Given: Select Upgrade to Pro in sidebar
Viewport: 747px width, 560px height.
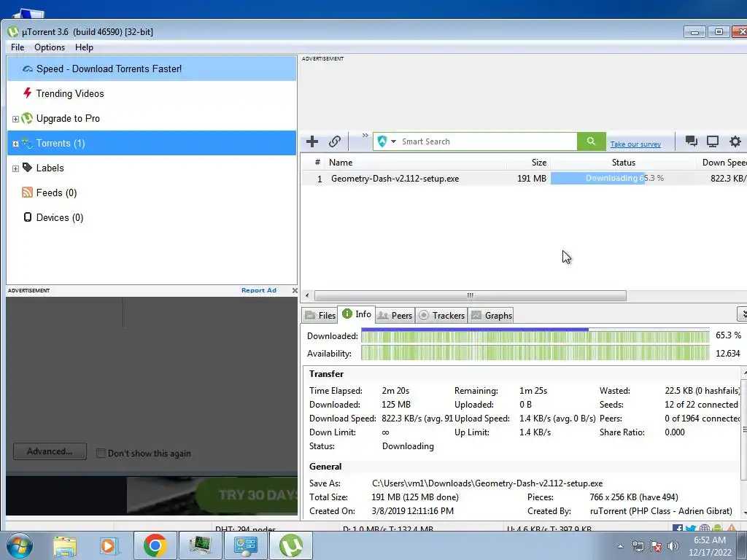Looking at the screenshot, I should [152, 118].
